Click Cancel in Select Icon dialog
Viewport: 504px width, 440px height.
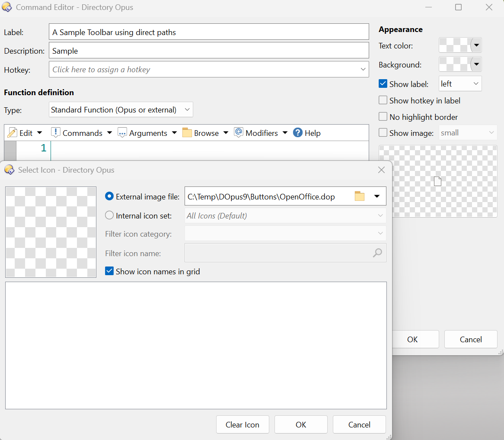359,424
